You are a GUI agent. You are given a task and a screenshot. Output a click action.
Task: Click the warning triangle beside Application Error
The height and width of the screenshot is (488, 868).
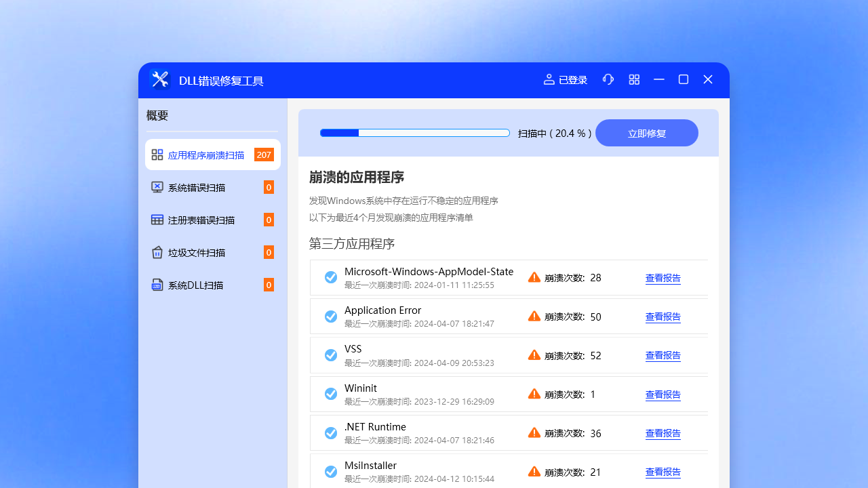[534, 315]
